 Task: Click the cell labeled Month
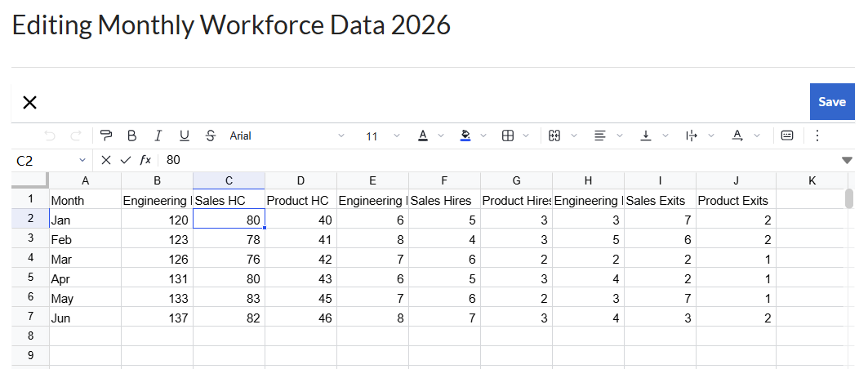85,200
